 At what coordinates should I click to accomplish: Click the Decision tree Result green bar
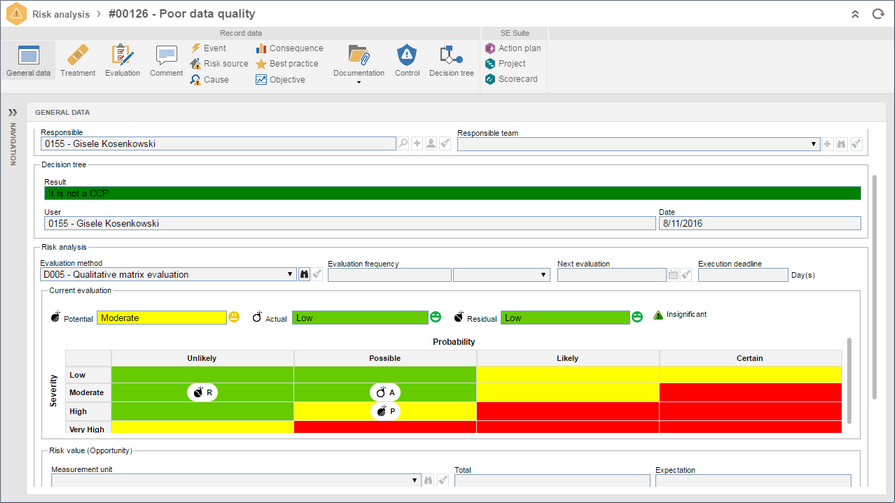(453, 194)
